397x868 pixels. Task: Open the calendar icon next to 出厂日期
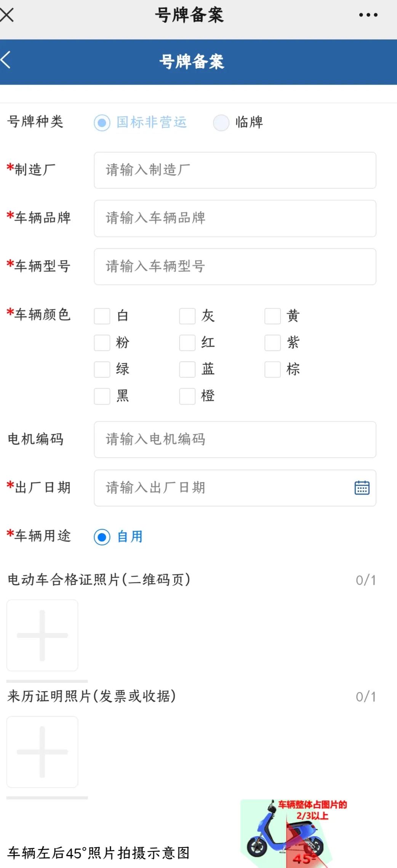pos(361,487)
